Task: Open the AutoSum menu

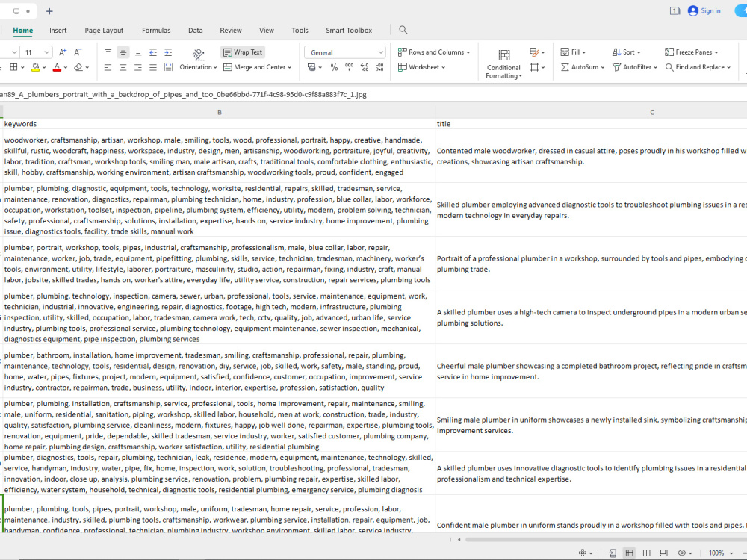Action: pyautogui.click(x=582, y=67)
